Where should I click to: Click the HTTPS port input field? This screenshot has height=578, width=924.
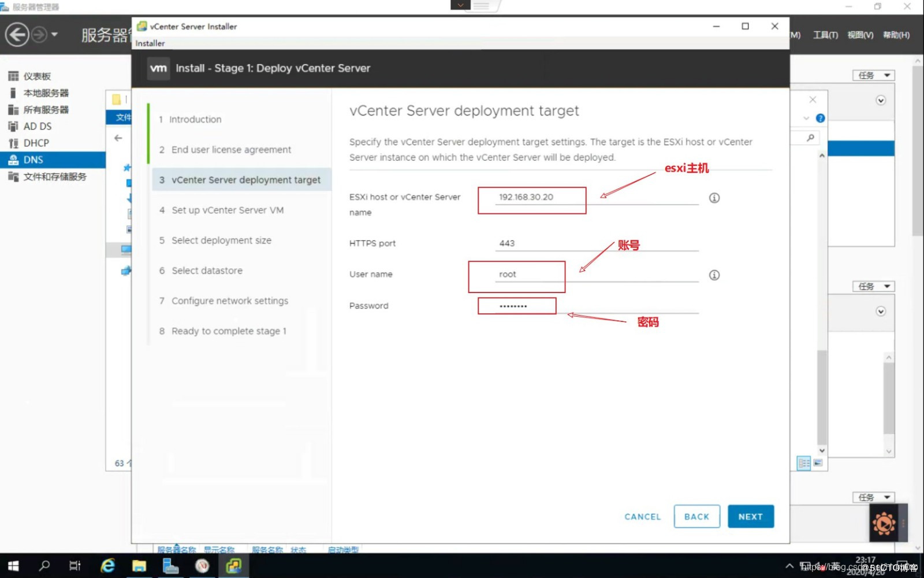click(x=597, y=243)
